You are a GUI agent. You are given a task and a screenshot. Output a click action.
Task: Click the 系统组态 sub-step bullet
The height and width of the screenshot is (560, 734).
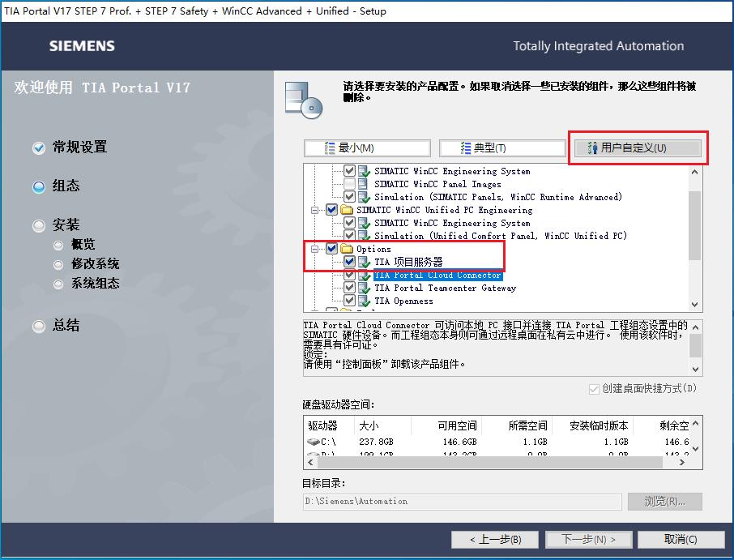click(58, 284)
